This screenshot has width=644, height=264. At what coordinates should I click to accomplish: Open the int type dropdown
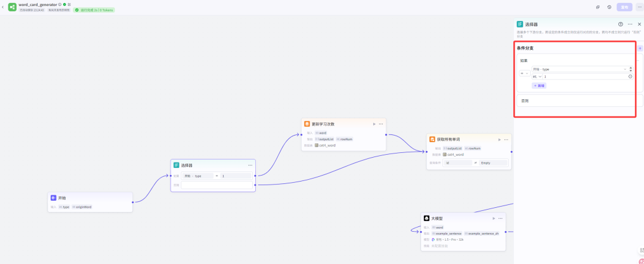(537, 76)
